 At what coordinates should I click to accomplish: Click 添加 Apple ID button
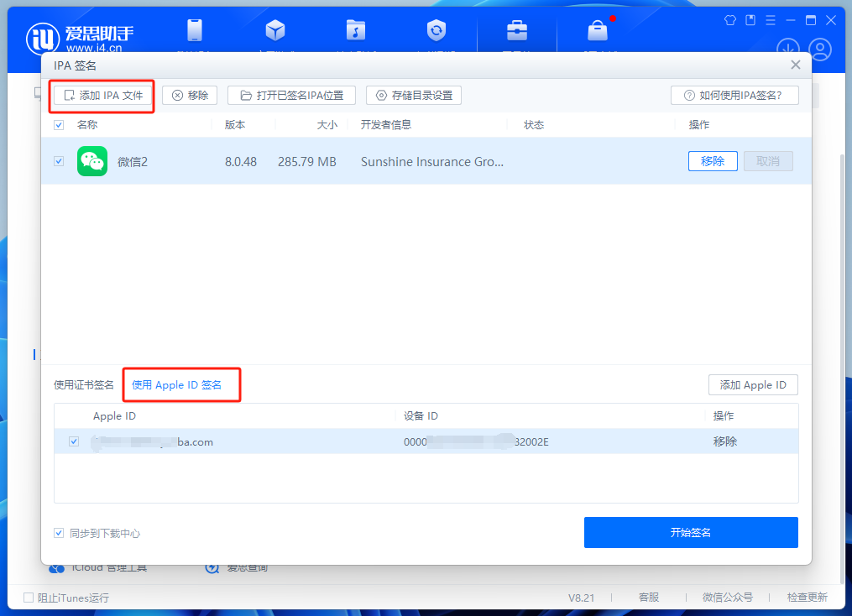coord(753,385)
